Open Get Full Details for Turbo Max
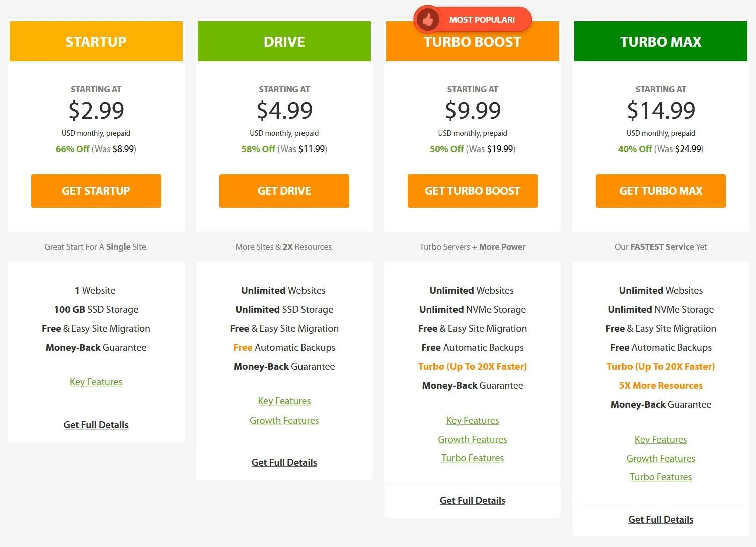Image resolution: width=756 pixels, height=547 pixels. click(660, 519)
